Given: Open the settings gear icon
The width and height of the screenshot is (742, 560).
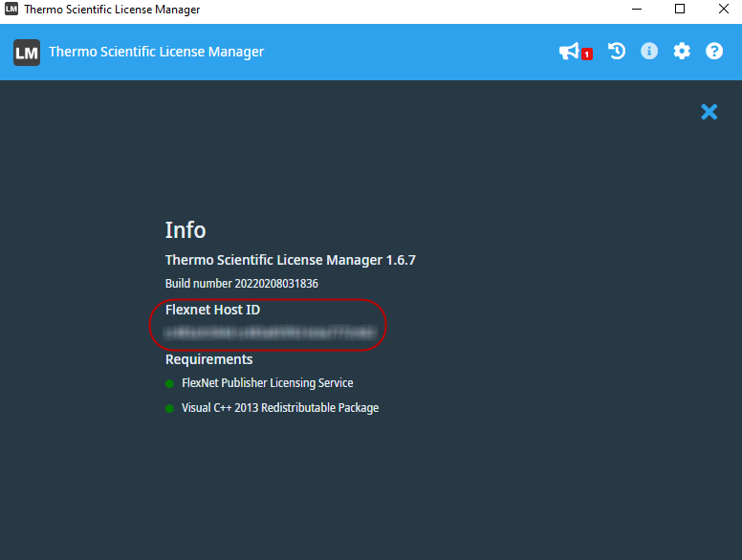Looking at the screenshot, I should (682, 52).
